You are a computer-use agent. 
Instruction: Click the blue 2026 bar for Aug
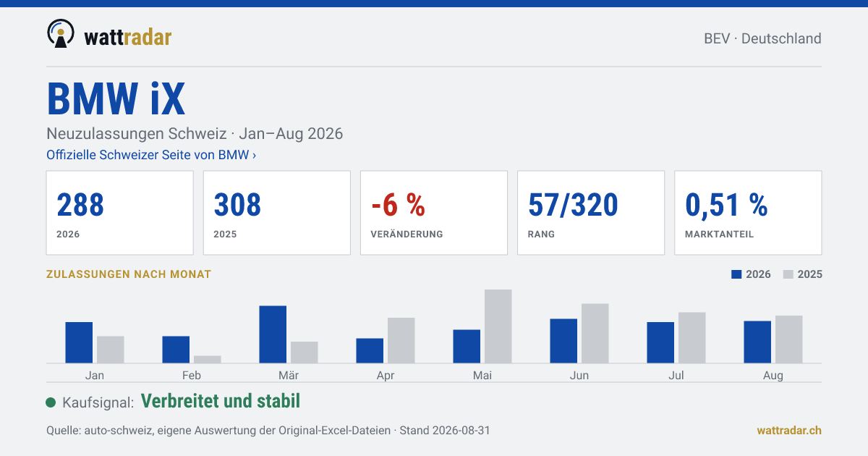tap(757, 342)
